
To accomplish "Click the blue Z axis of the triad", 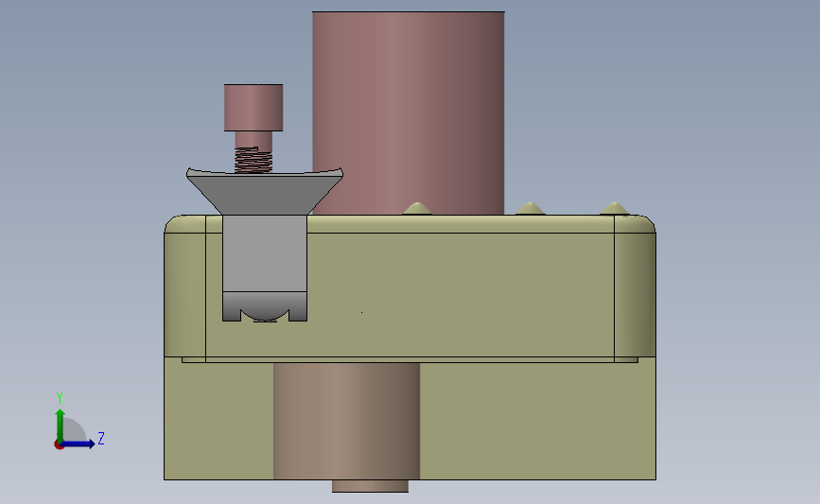I will tap(79, 443).
